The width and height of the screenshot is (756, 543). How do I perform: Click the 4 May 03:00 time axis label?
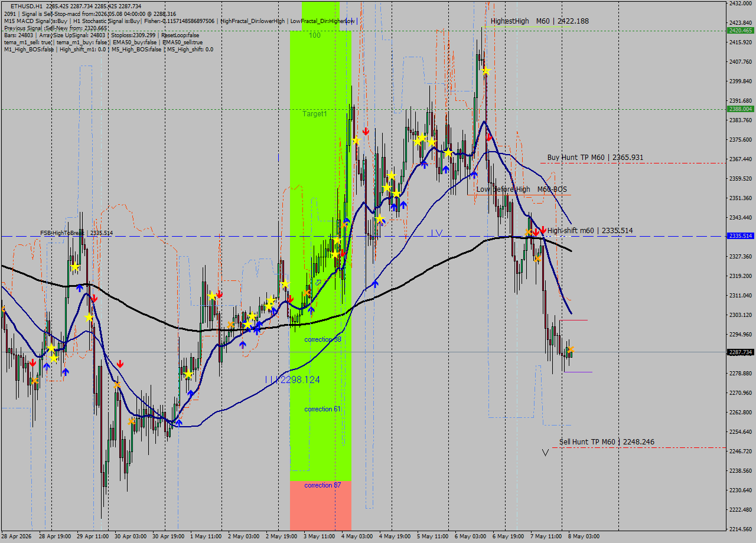coord(357,537)
